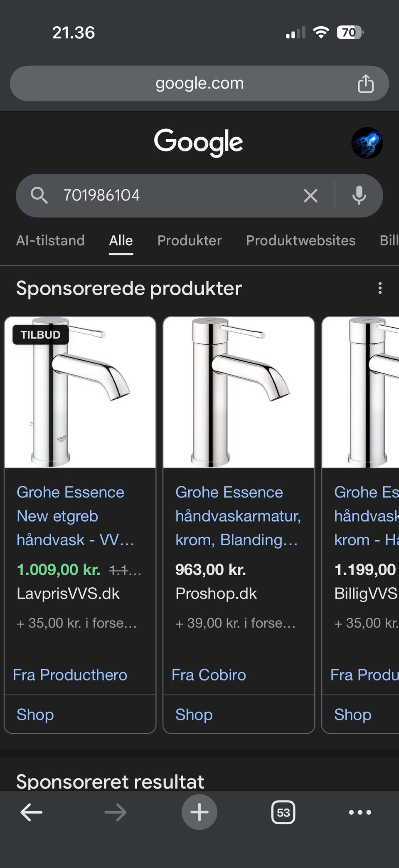Select the Alle results filter

121,240
